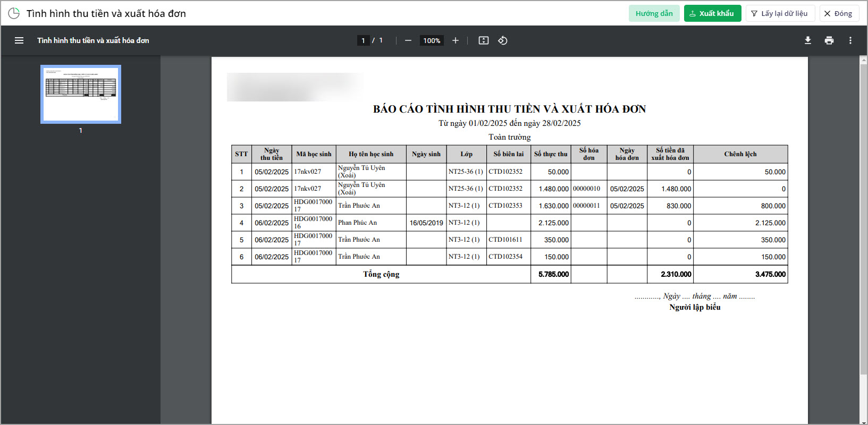Print the report with the printer icon

click(x=829, y=40)
